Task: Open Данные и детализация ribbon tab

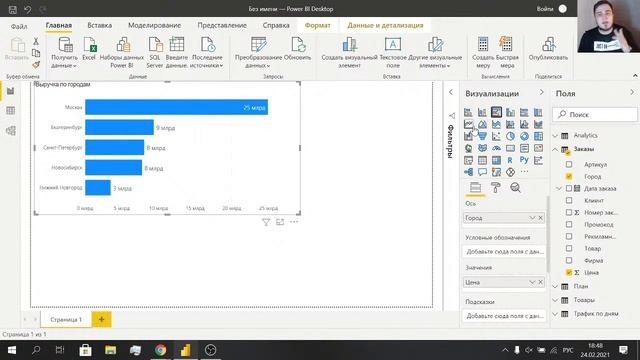Action: pyautogui.click(x=385, y=25)
